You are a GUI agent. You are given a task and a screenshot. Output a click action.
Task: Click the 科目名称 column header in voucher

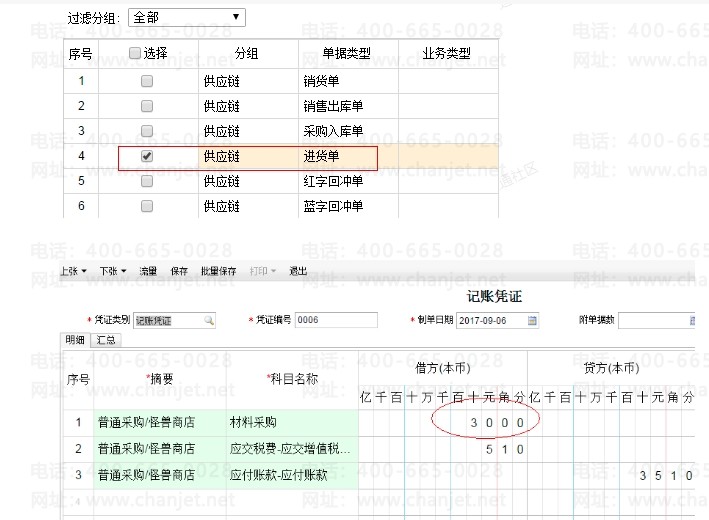(293, 379)
